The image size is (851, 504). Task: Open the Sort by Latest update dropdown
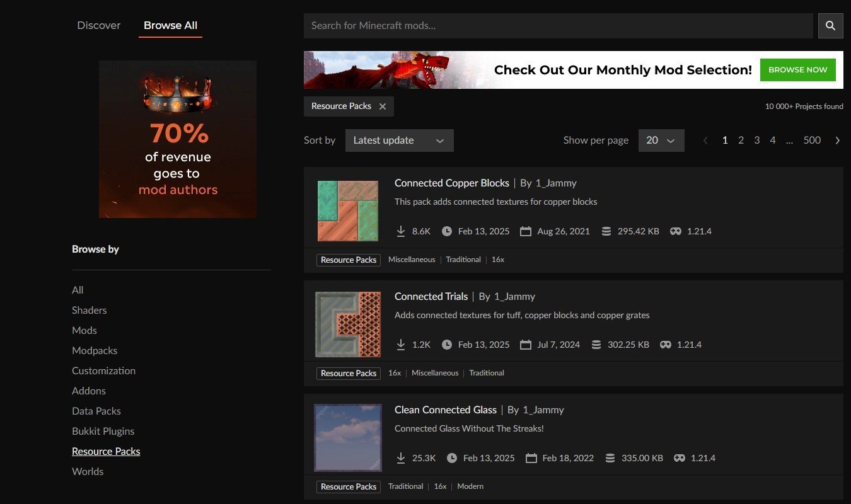(x=399, y=140)
